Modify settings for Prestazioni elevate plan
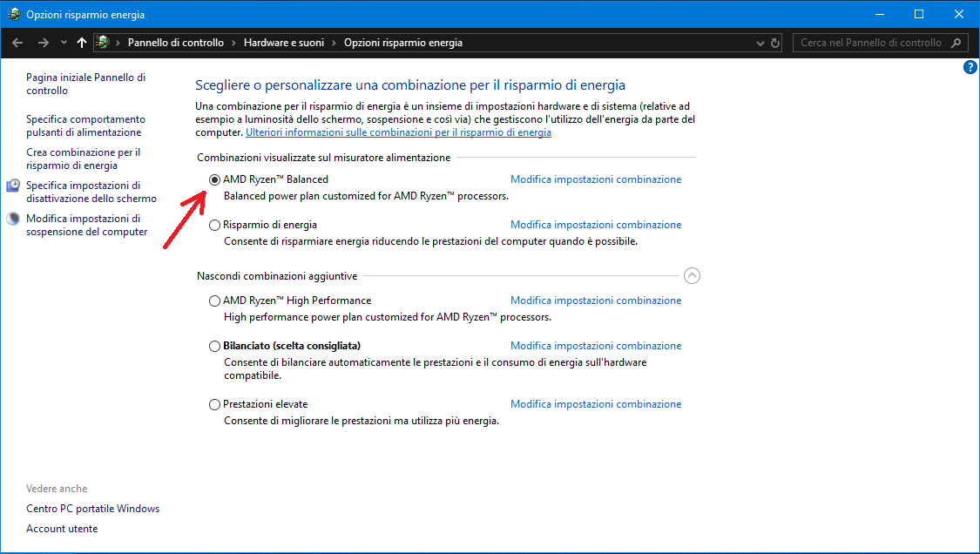 (596, 404)
